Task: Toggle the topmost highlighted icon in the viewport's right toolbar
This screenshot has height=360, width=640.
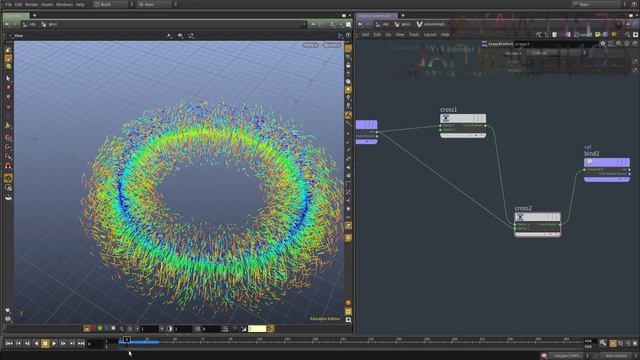Action: coord(348,48)
